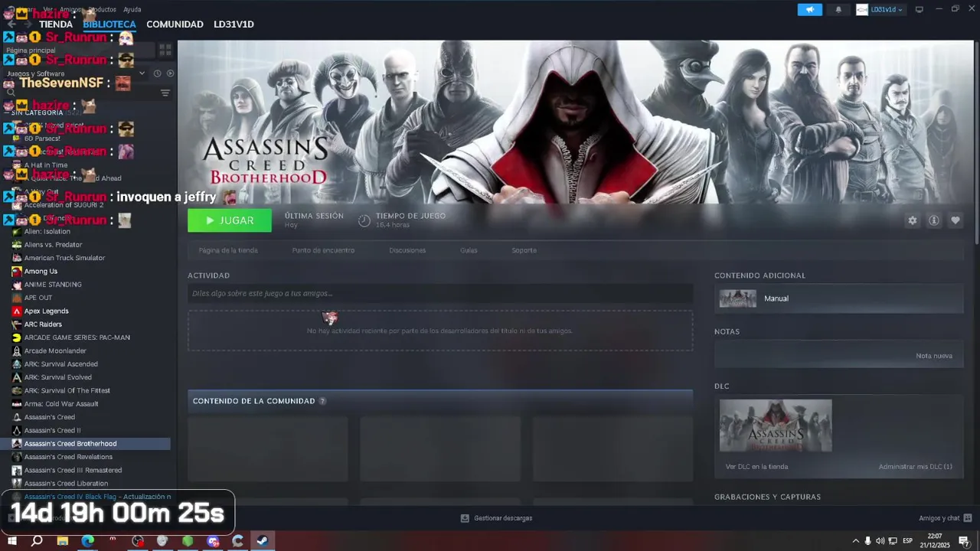
Task: Select ARK: Survival Ascended in library
Action: [61, 364]
